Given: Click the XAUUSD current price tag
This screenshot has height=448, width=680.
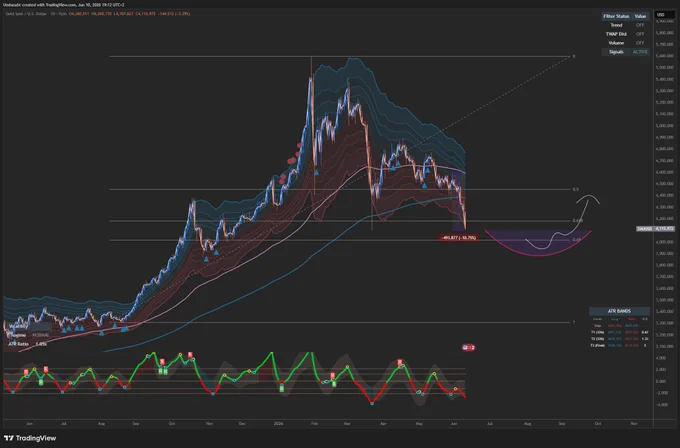Looking at the screenshot, I should [x=655, y=229].
